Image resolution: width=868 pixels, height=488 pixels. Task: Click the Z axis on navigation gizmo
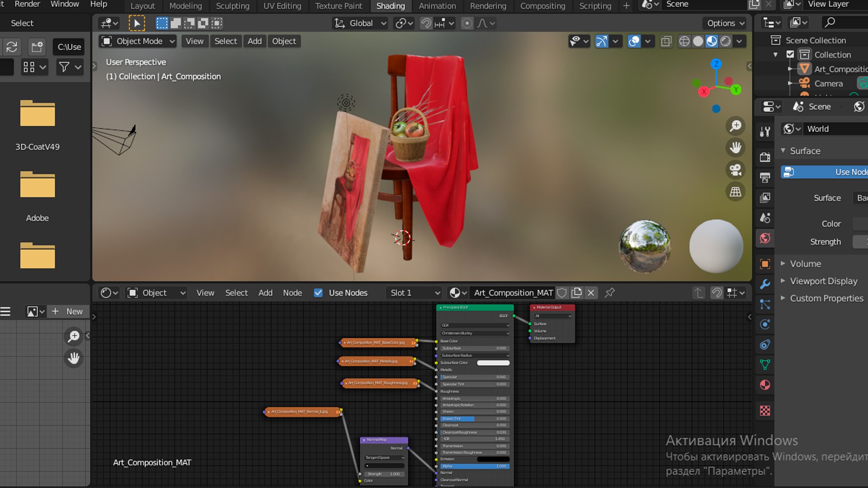716,64
